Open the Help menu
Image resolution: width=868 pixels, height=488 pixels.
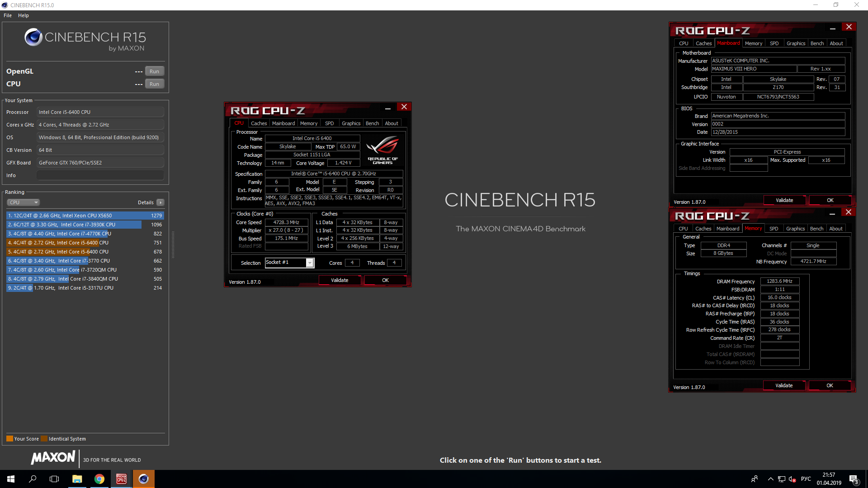tap(24, 15)
